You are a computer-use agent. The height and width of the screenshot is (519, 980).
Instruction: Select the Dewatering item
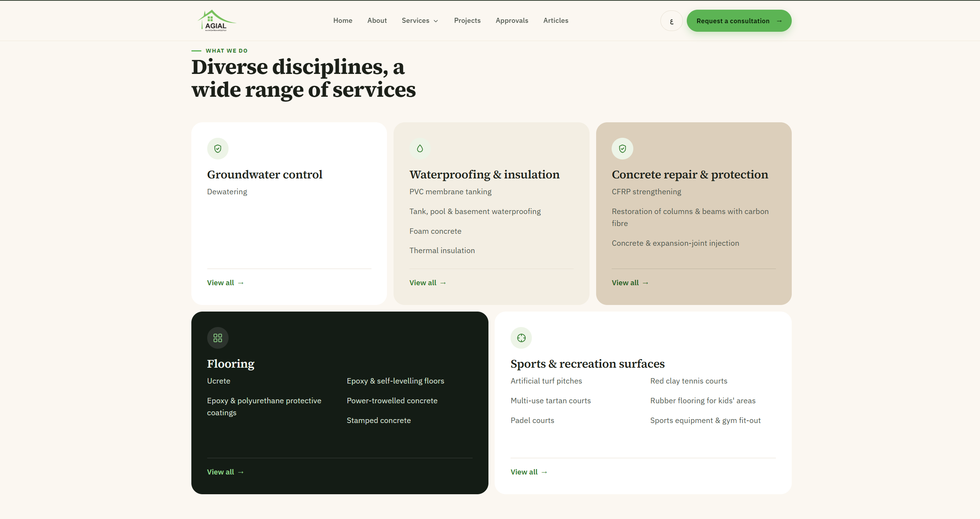tap(227, 192)
